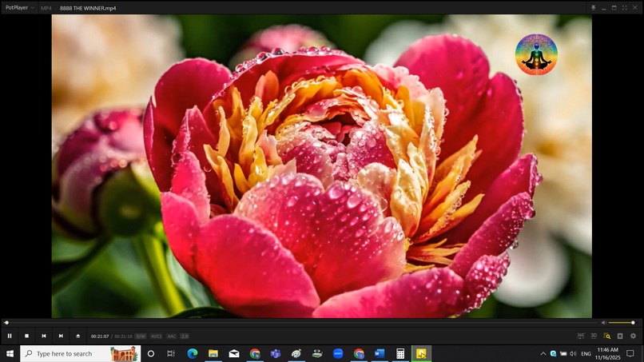Image resolution: width=644 pixels, height=362 pixels.
Task: Click the file title 8888 THE WINNER.mp4
Action: click(88, 8)
